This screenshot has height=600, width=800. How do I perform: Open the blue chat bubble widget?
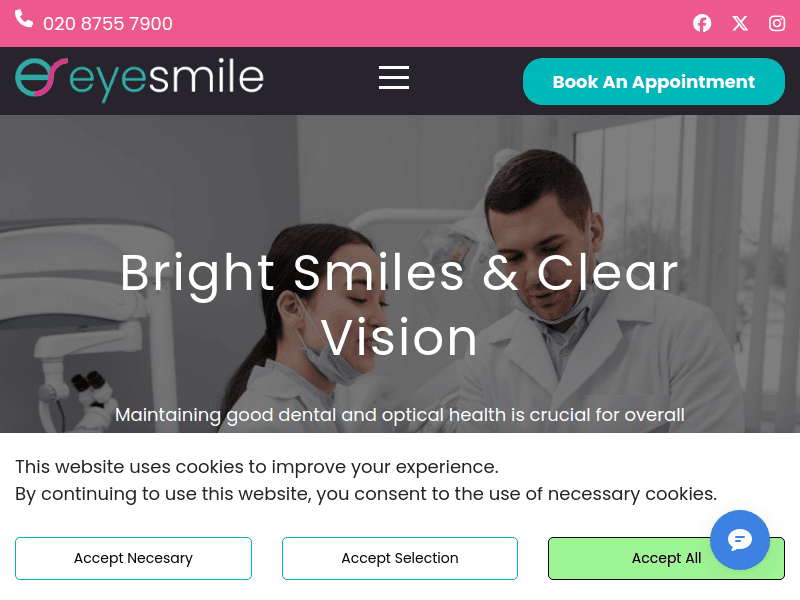[740, 540]
